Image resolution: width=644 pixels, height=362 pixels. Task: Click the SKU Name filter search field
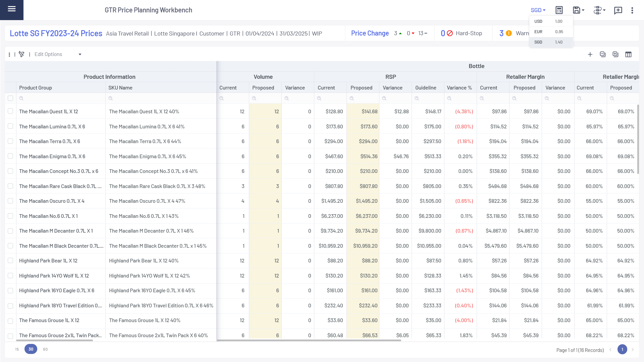point(161,98)
